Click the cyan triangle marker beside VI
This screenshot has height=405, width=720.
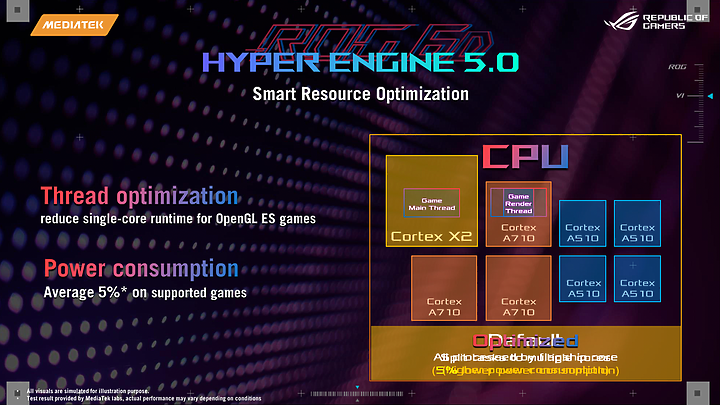[710, 96]
